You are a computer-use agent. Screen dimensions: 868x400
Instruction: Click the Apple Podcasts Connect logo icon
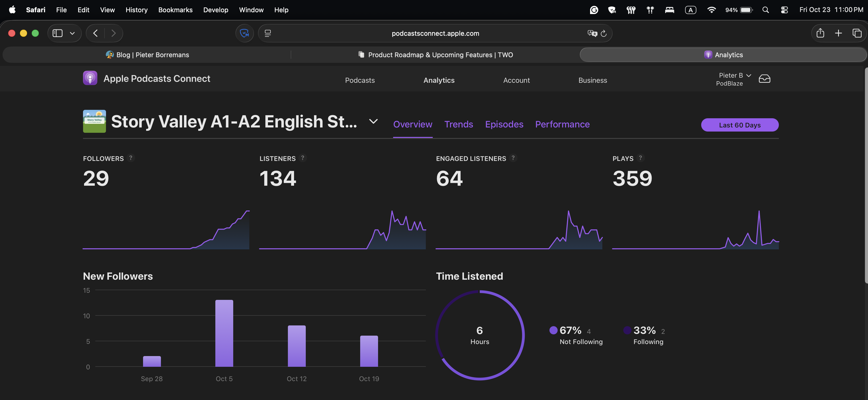click(90, 78)
